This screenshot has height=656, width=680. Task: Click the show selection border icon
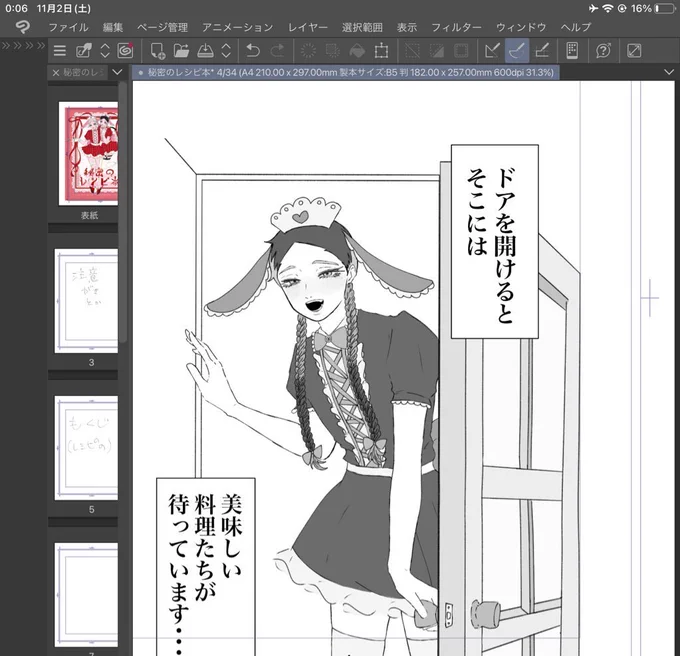click(461, 51)
